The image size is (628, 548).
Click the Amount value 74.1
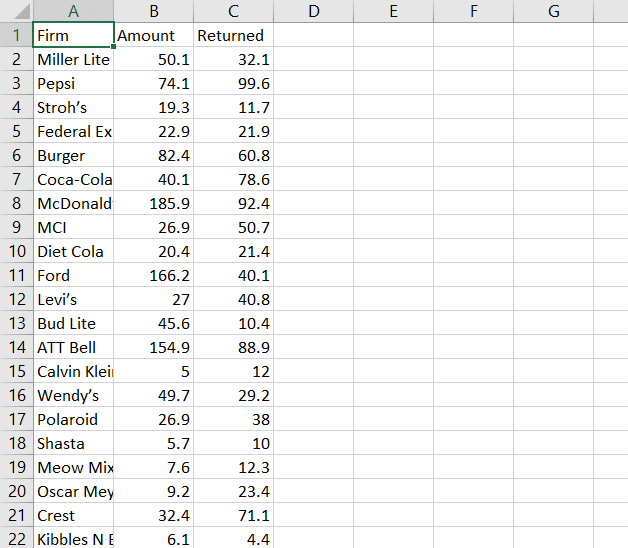tap(154, 83)
